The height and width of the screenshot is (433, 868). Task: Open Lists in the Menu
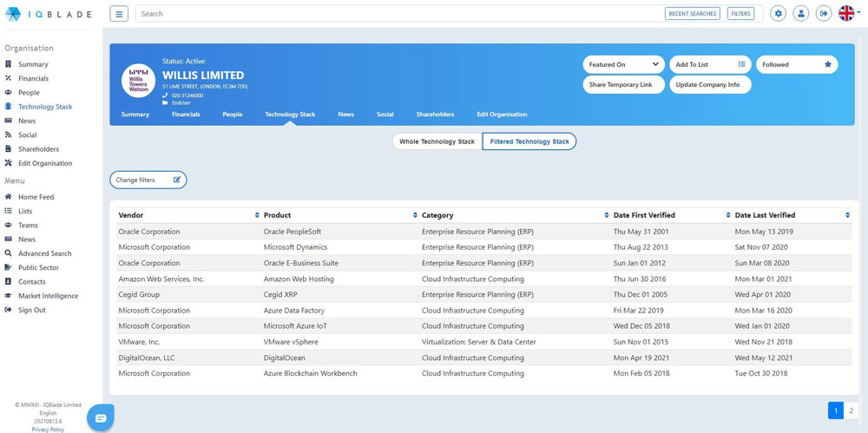coord(25,211)
